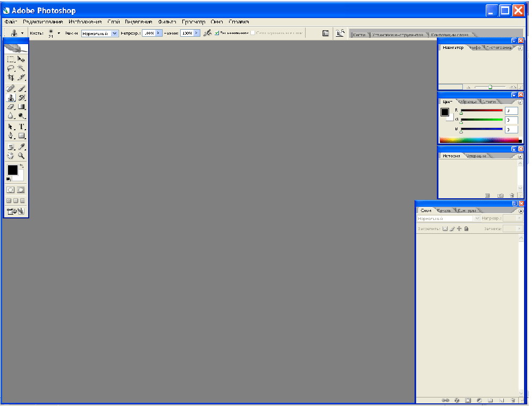The width and height of the screenshot is (532, 406).
Task: Select the Clone Stamp tool in toolbox
Action: (11, 98)
